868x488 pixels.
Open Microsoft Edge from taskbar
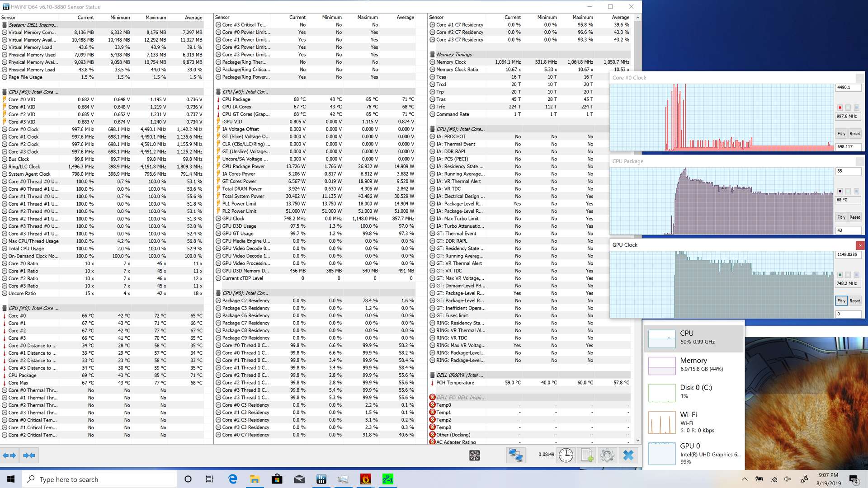[x=233, y=479]
